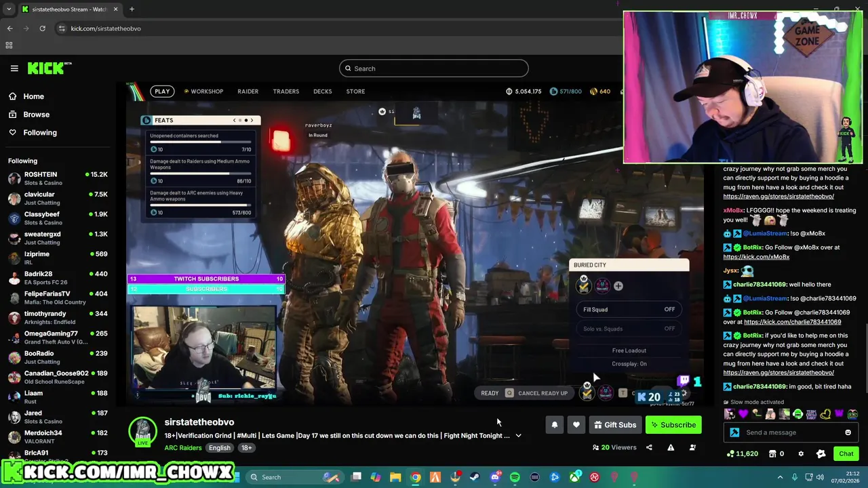Open the kick.com/xMoBx chat link

pyautogui.click(x=756, y=257)
